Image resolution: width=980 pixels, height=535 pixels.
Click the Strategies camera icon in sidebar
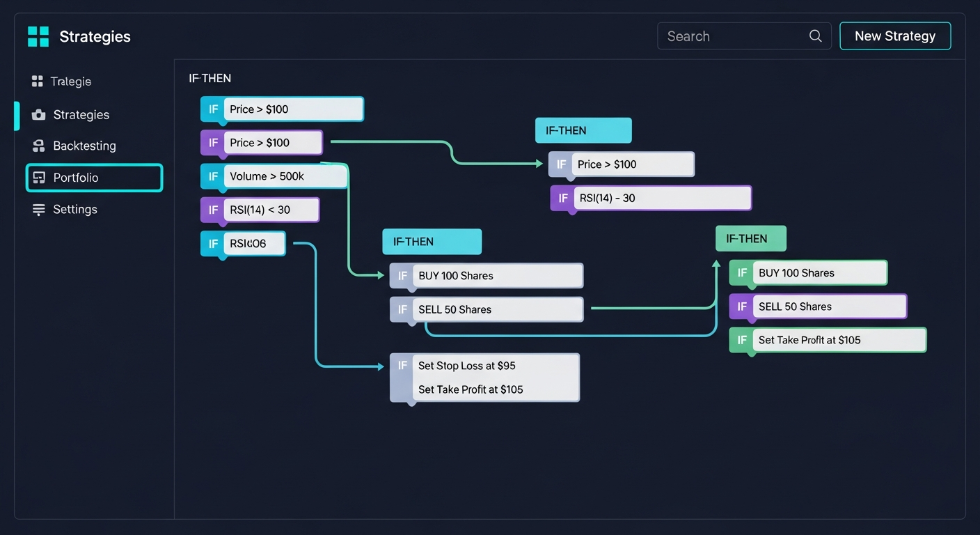tap(38, 115)
